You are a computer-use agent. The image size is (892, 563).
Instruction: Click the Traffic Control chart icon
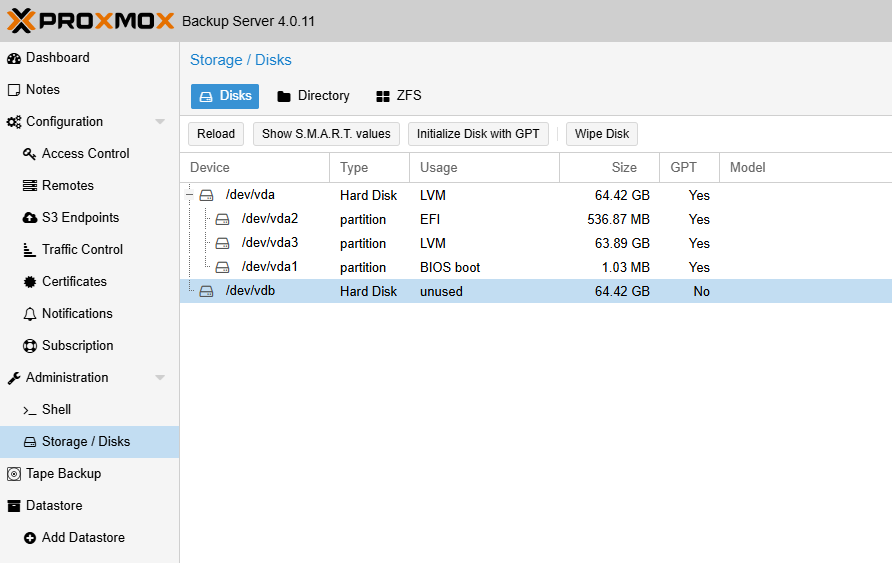pyautogui.click(x=30, y=250)
